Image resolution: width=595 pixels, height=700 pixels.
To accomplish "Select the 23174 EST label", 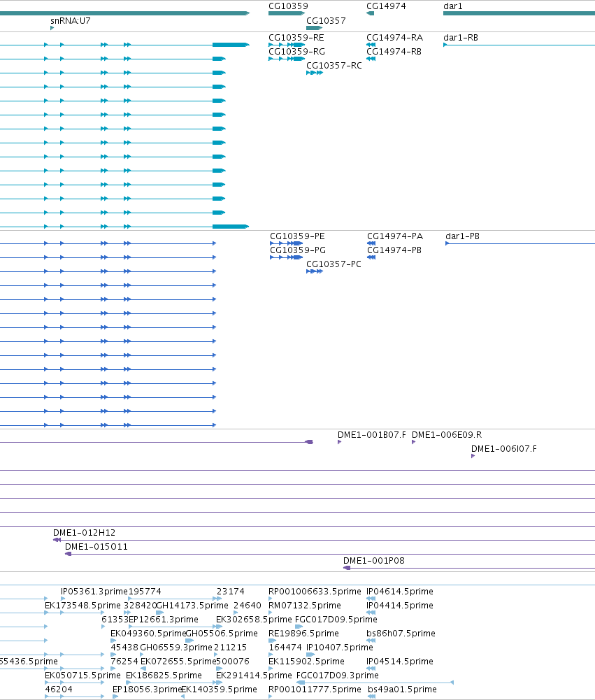I will (x=231, y=592).
